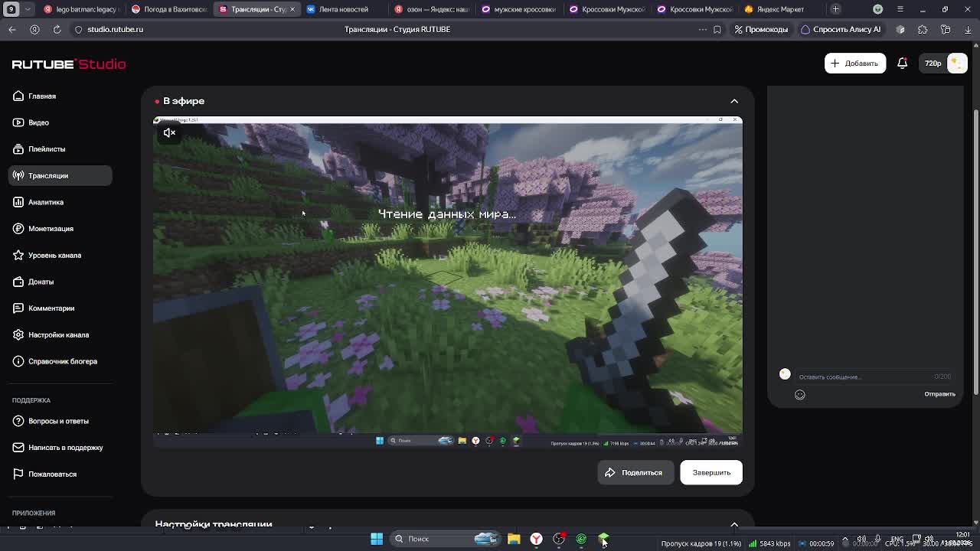Switch to the Лента новостей tab
The image size is (980, 551).
pyautogui.click(x=343, y=9)
